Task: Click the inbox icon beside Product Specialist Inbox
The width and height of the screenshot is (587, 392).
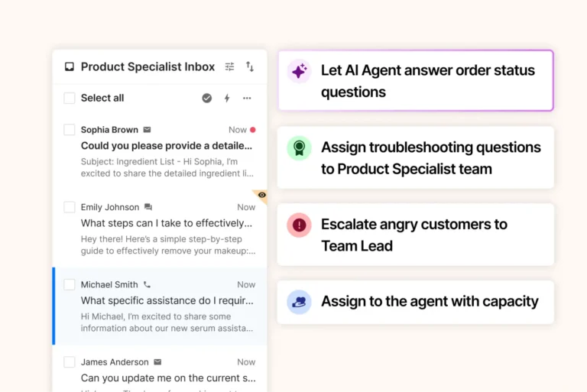Action: tap(70, 66)
